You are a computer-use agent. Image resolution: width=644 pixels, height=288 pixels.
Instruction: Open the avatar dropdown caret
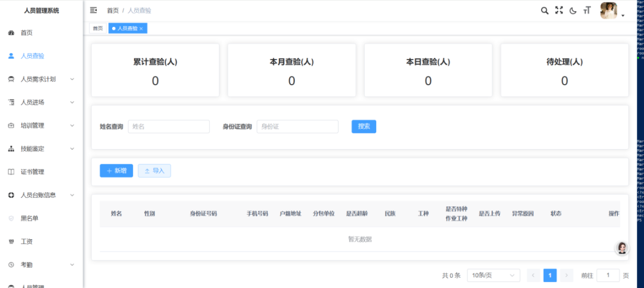tap(623, 16)
